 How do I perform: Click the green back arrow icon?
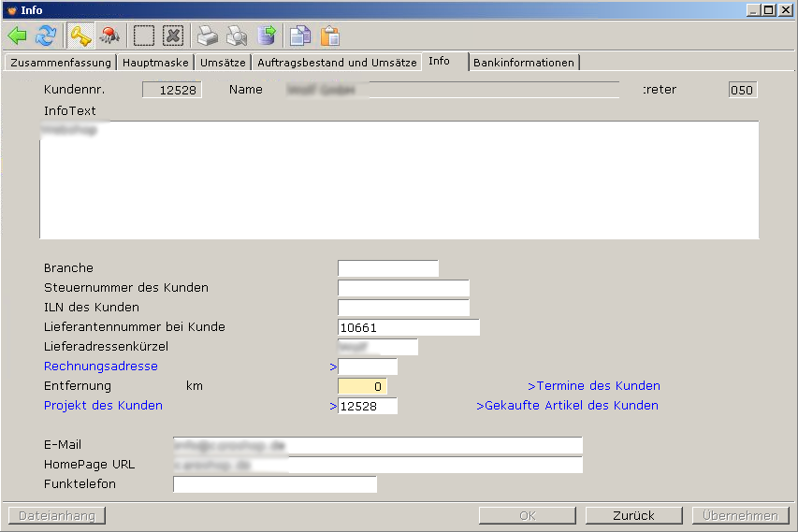pos(18,36)
